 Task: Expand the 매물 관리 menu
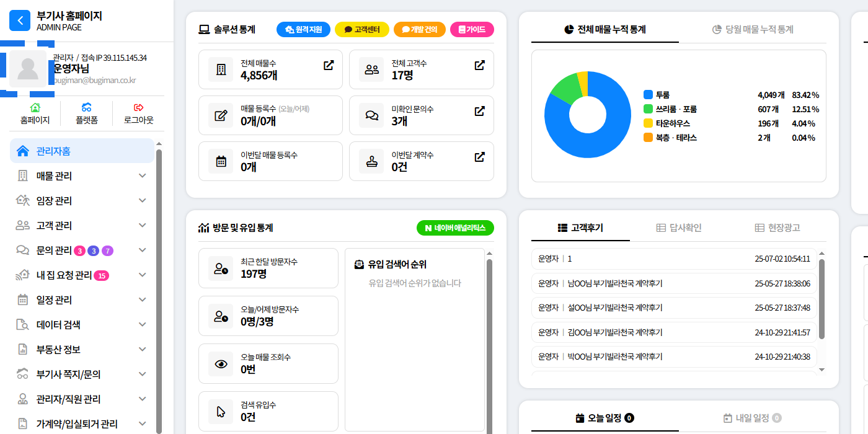[x=143, y=176]
